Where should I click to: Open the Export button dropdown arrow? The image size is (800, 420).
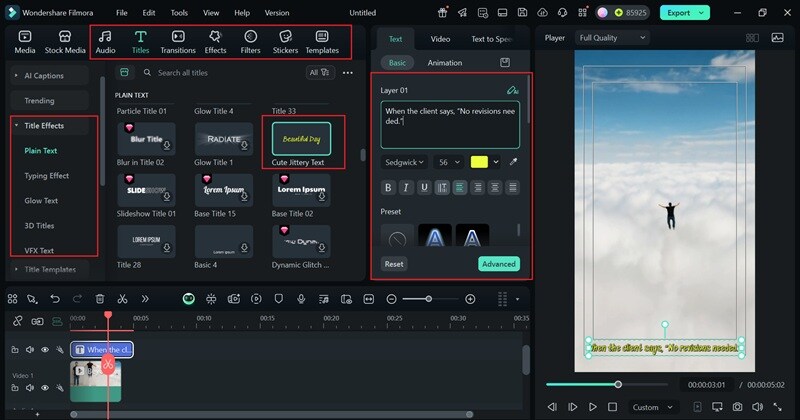pos(702,13)
